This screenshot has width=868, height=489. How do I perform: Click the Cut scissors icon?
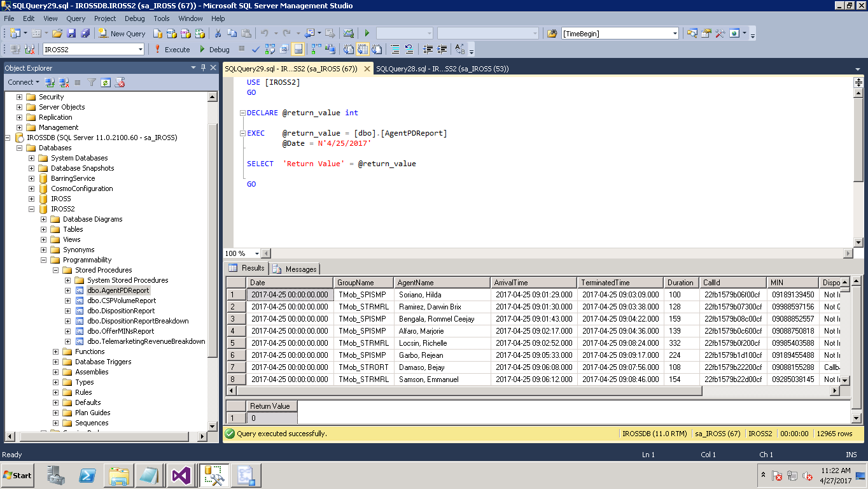(218, 33)
